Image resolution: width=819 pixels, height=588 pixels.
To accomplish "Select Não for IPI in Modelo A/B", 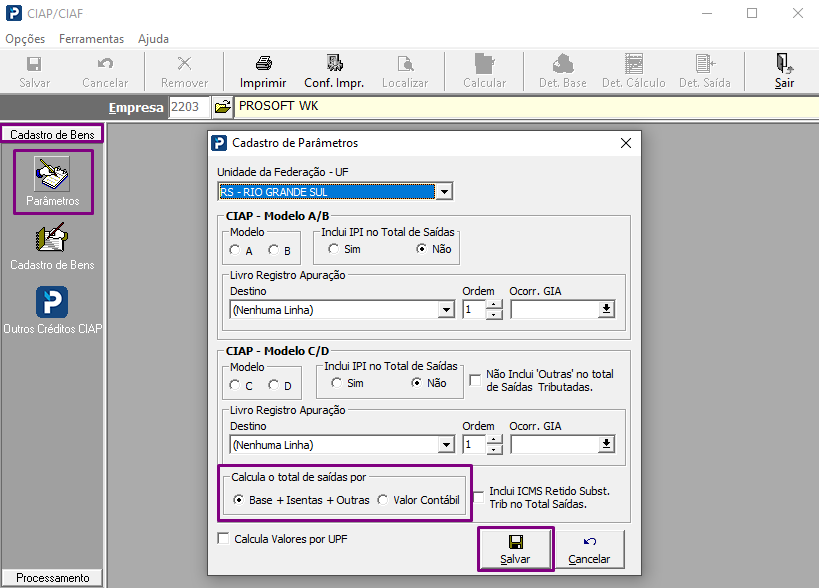I will tap(421, 249).
